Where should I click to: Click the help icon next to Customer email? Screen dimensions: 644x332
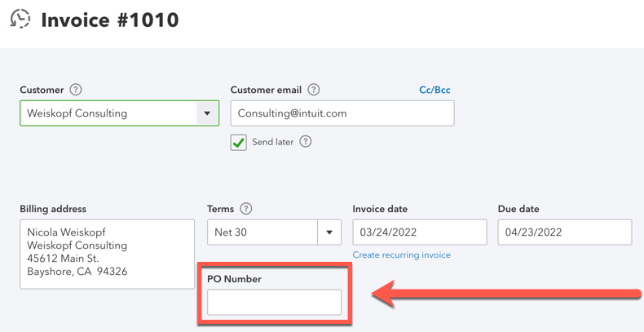[x=313, y=90]
